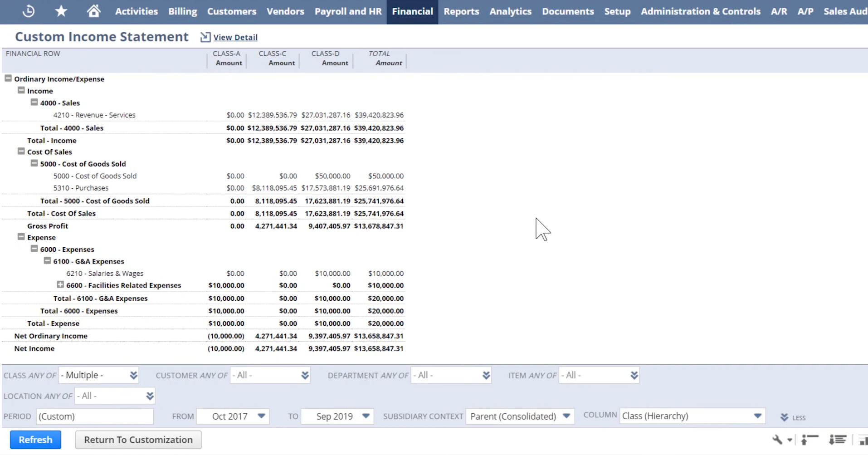Open the Billing menu
Screen dimensions: 868x455
click(x=183, y=11)
